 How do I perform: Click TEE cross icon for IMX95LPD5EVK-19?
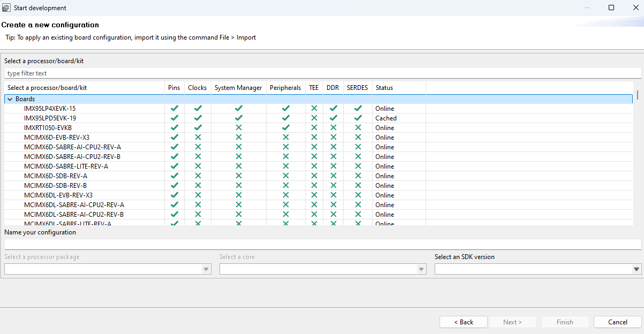(314, 118)
